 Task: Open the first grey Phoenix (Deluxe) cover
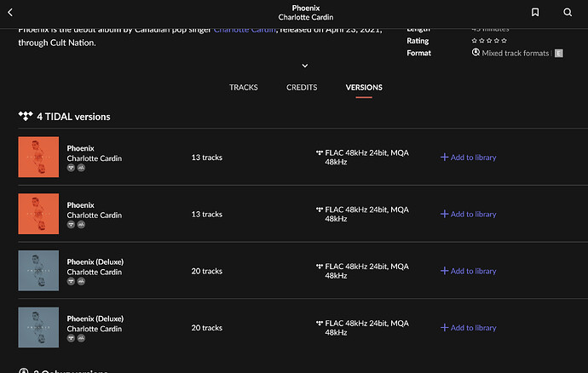pos(38,271)
